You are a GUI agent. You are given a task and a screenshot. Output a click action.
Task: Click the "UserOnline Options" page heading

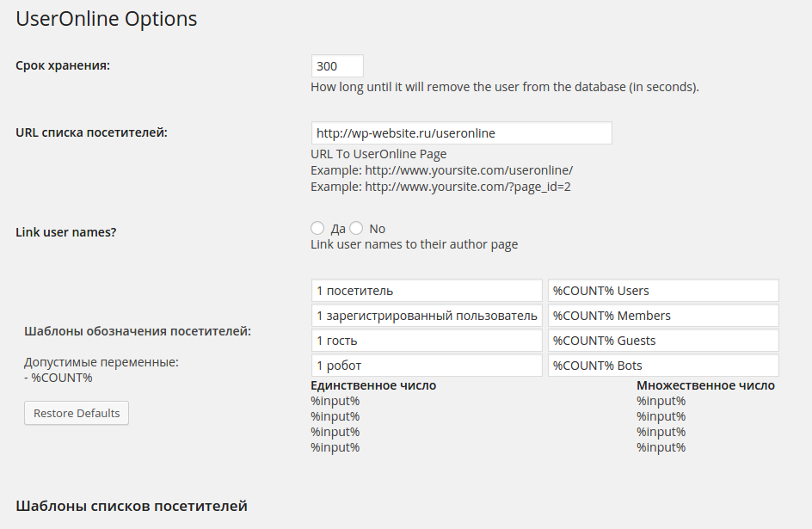coord(107,18)
